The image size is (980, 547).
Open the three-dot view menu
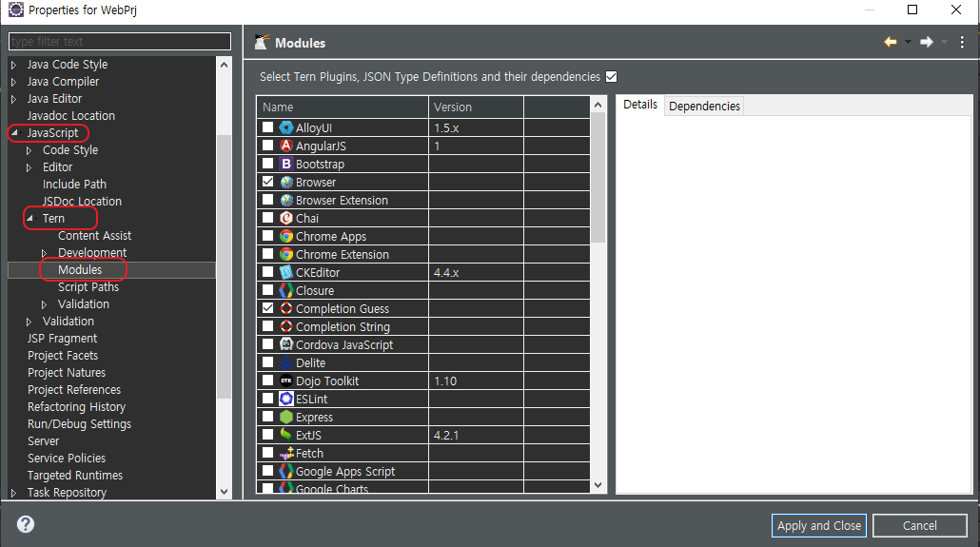click(962, 42)
